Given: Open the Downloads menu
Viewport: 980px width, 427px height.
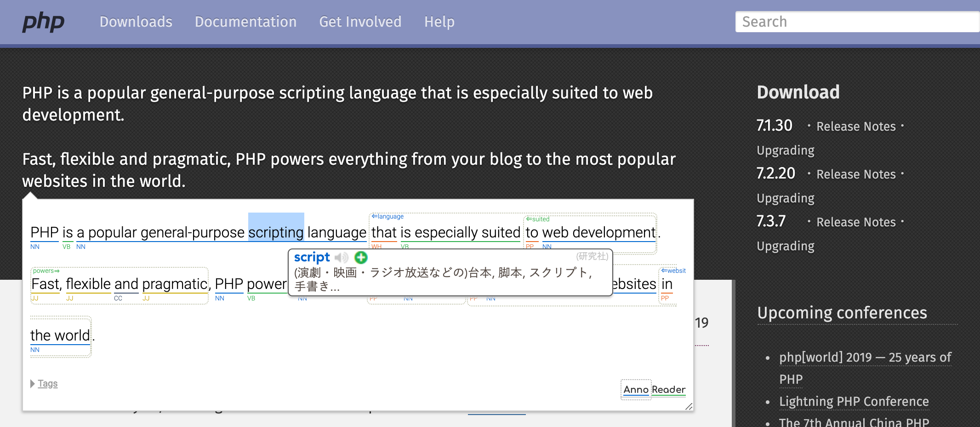Looking at the screenshot, I should click(136, 22).
